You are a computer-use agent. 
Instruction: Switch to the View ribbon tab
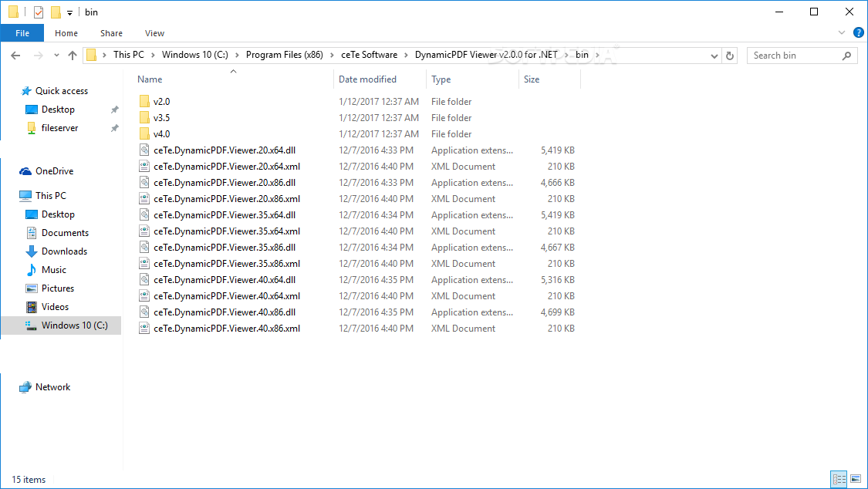(x=154, y=33)
